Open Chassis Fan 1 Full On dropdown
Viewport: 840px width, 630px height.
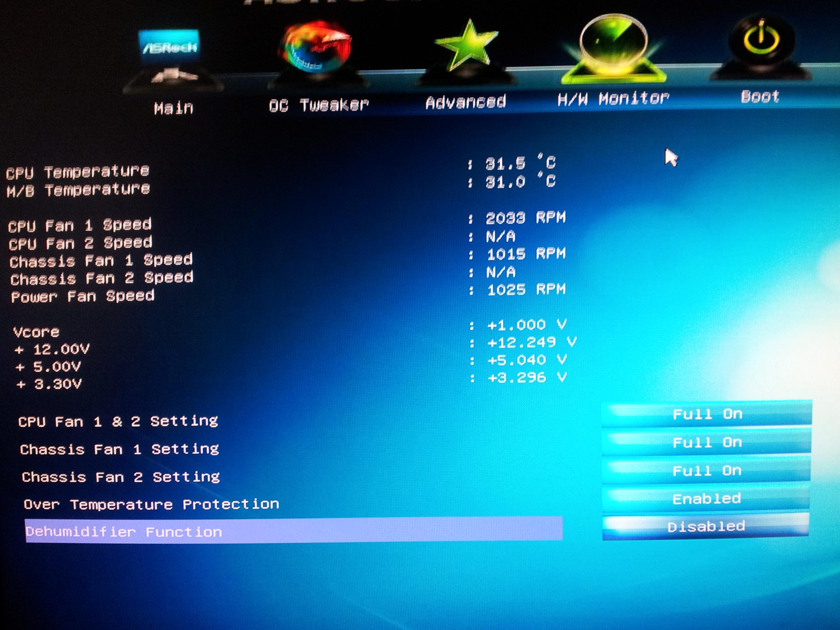(707, 443)
